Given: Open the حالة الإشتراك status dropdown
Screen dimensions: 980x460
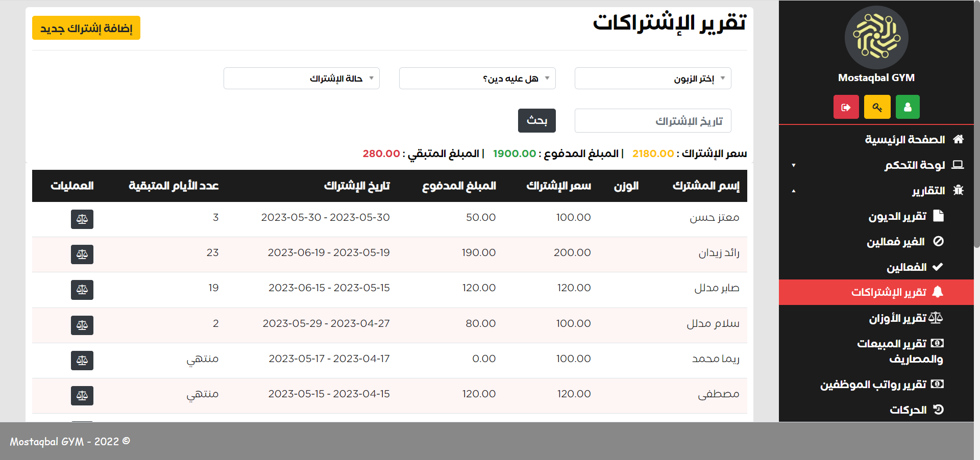Looking at the screenshot, I should [301, 79].
